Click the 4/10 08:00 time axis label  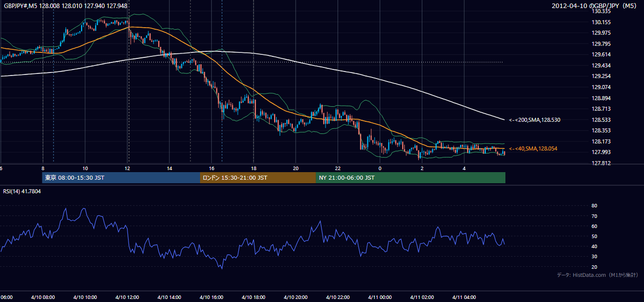click(43, 297)
